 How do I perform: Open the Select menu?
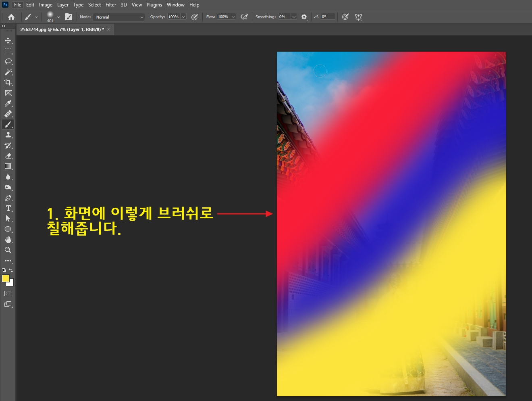click(x=95, y=5)
